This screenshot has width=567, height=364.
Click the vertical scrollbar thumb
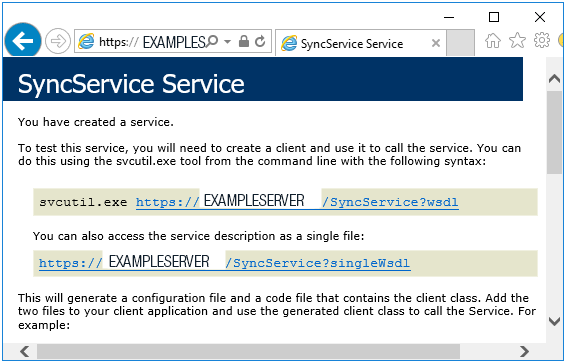pyautogui.click(x=554, y=133)
